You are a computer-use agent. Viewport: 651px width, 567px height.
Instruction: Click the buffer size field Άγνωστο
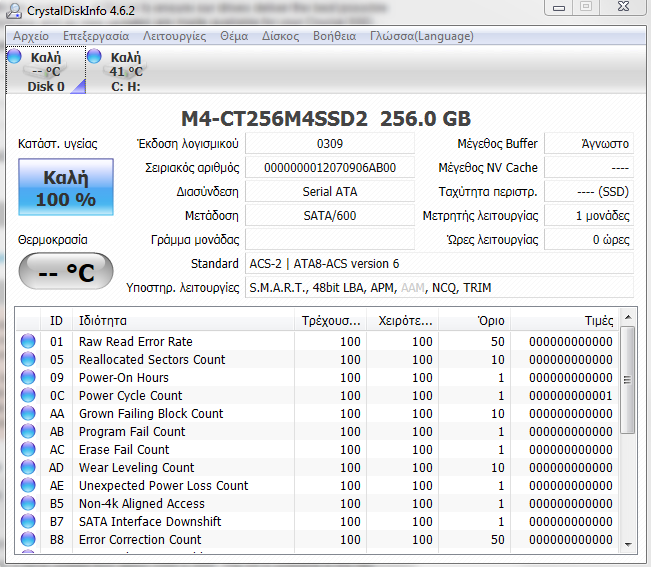(x=589, y=144)
